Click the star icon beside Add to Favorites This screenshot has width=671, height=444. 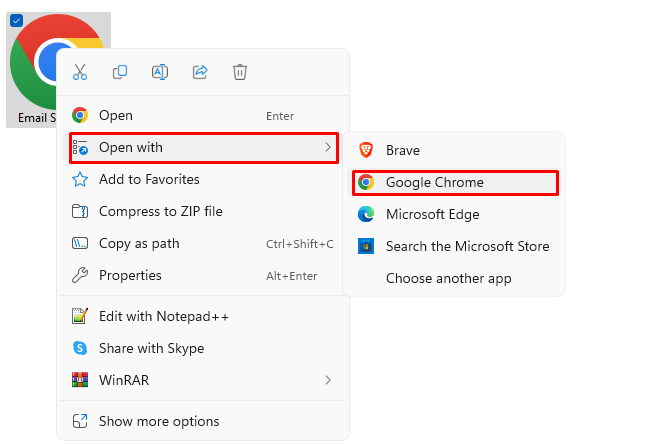point(80,179)
